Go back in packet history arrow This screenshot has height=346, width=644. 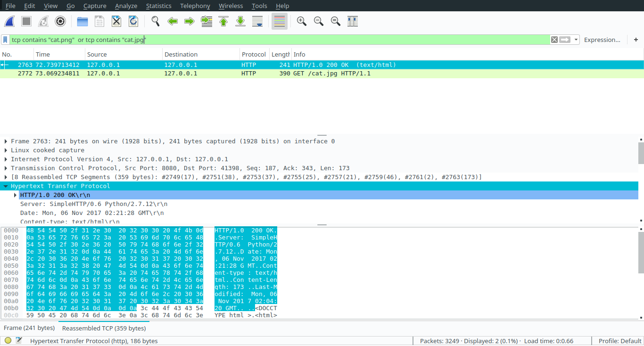(x=173, y=21)
